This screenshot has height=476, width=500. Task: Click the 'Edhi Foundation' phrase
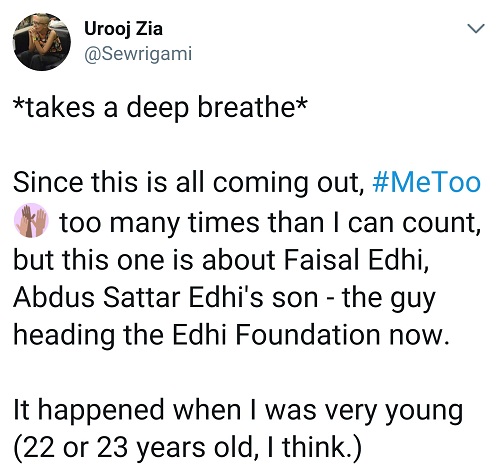pos(276,335)
